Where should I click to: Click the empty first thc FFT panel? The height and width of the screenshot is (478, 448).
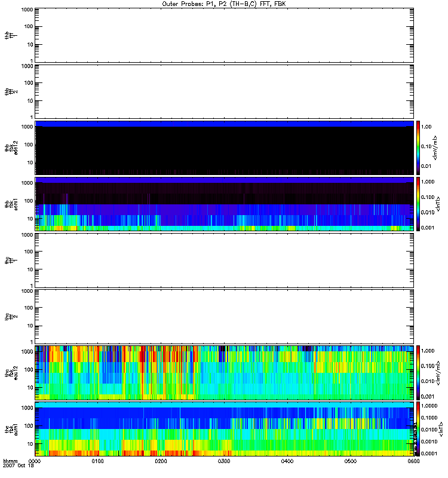[x=224, y=260]
